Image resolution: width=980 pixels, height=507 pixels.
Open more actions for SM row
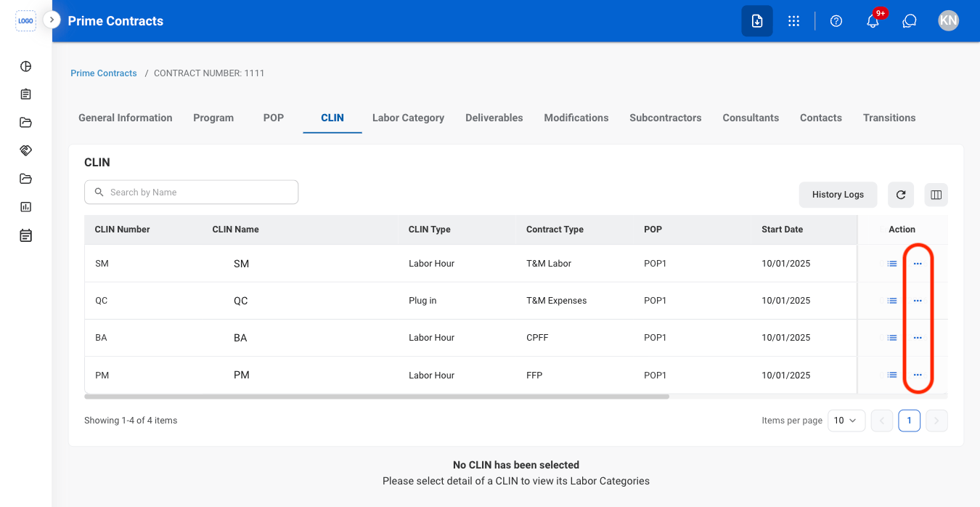(x=918, y=264)
